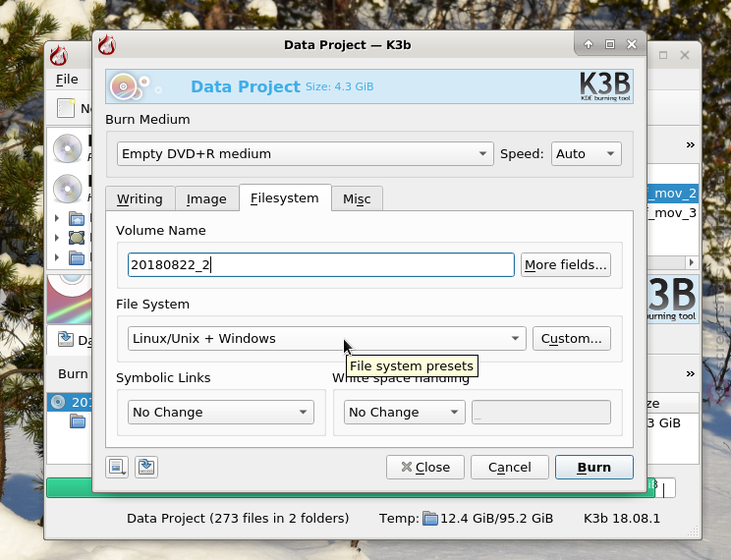Viewport: 731px width, 560px height.
Task: Click Cancel in Data Project dialog
Action: tap(510, 468)
